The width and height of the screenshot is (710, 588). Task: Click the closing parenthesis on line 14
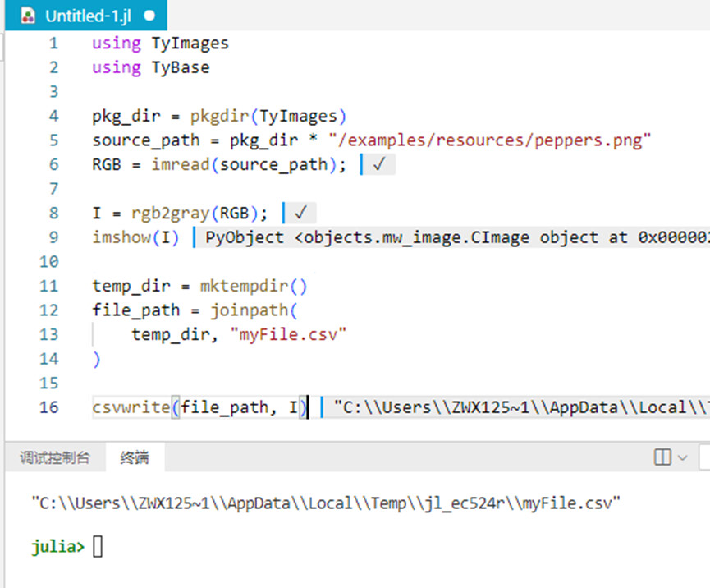(97, 359)
